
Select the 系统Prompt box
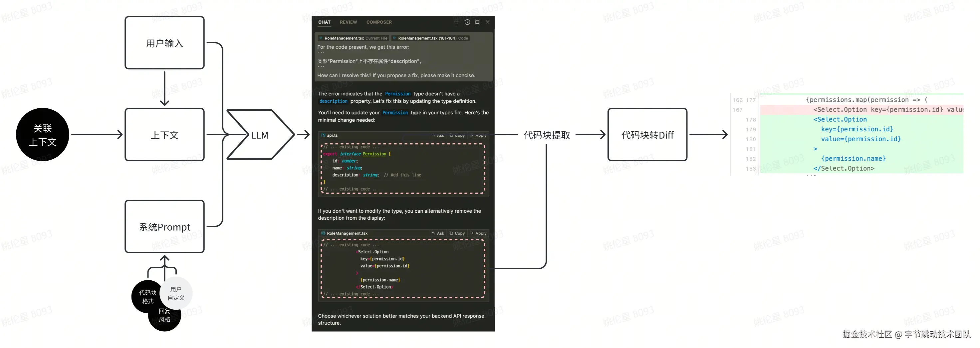pos(164,227)
